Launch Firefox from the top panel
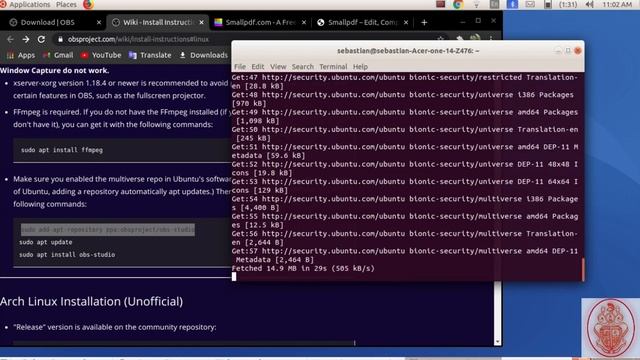Image resolution: width=640 pixels, height=360 pixels. [88, 4]
